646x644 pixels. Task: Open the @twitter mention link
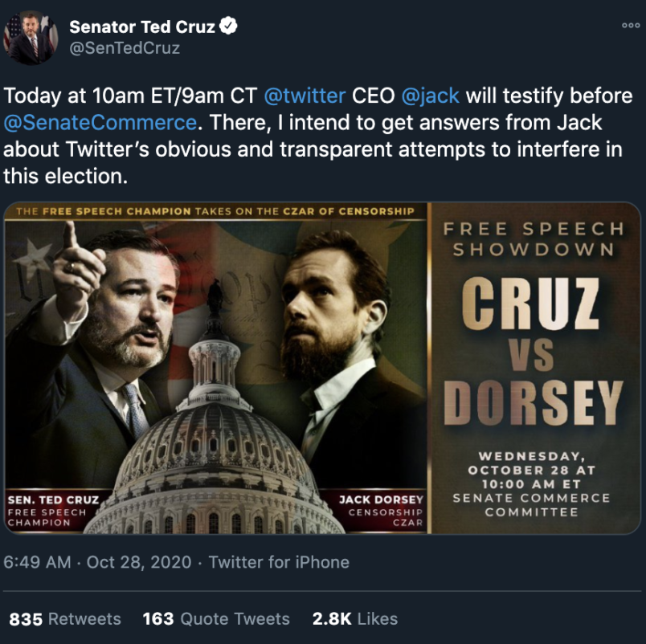coord(305,96)
